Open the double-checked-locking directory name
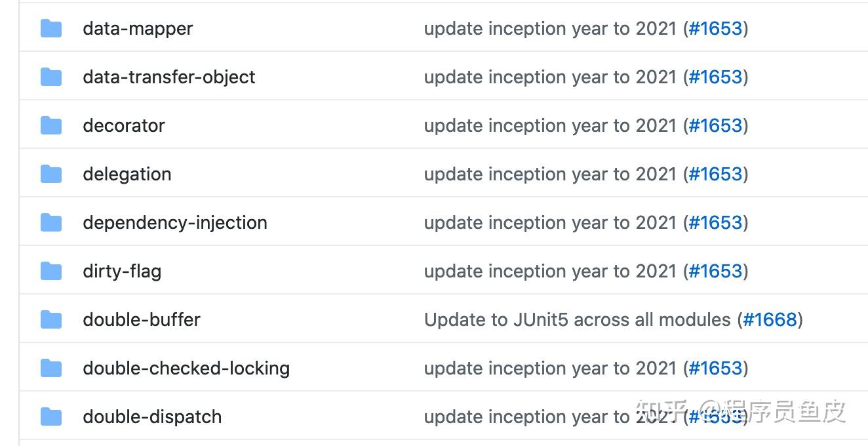Screen dimensions: 868x446 click(186, 369)
